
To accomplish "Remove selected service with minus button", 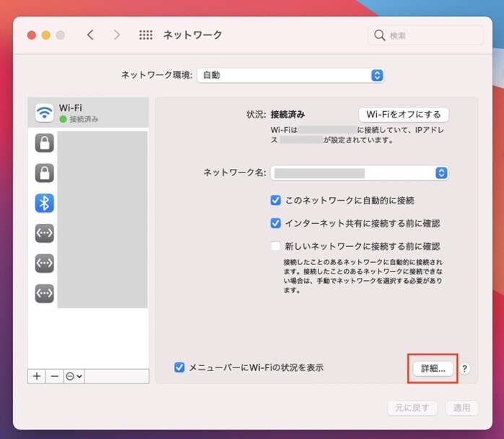I will (55, 376).
